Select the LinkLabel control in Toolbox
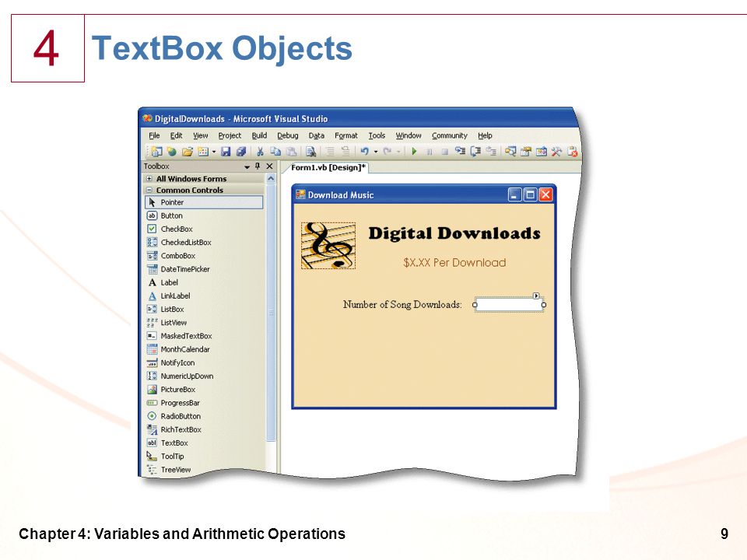 [204, 296]
